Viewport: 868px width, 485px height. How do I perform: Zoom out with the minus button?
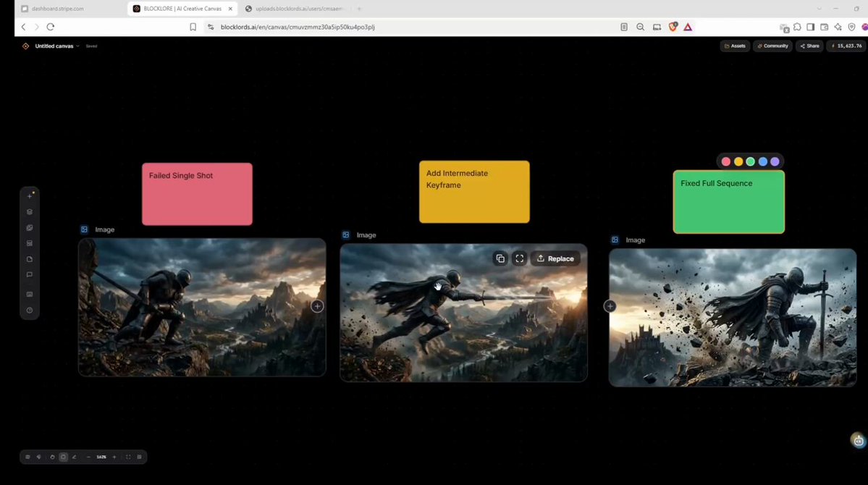click(88, 457)
